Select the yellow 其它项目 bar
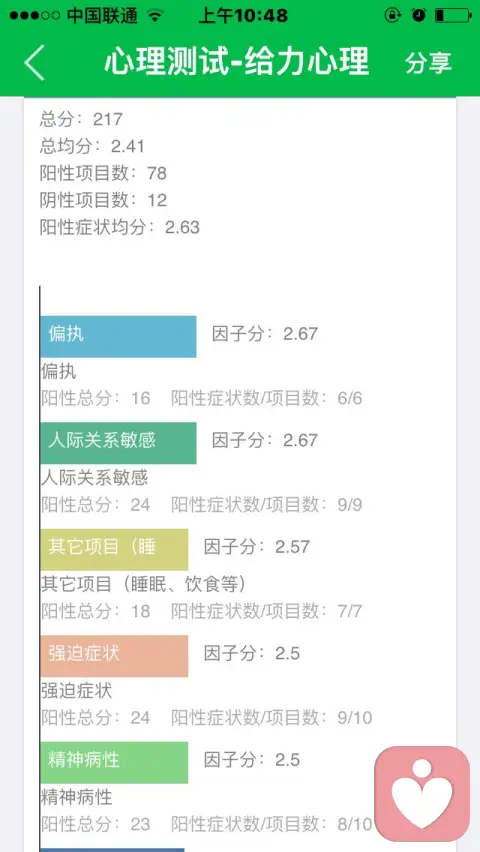This screenshot has width=480, height=852. click(114, 549)
